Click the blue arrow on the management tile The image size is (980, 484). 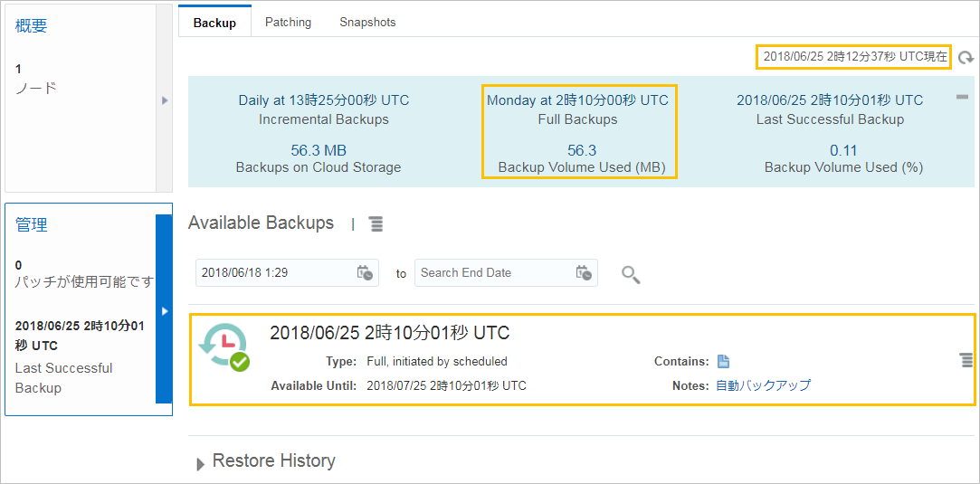(165, 310)
